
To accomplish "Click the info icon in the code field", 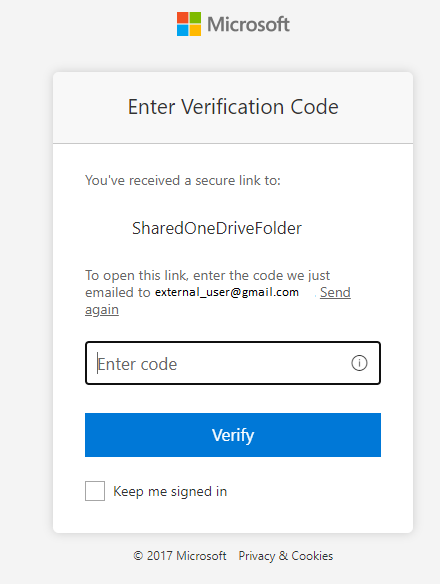I will click(359, 363).
